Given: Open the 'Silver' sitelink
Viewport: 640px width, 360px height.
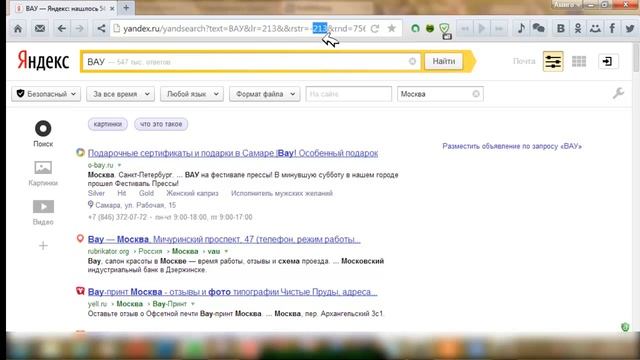Looking at the screenshot, I should point(96,193).
